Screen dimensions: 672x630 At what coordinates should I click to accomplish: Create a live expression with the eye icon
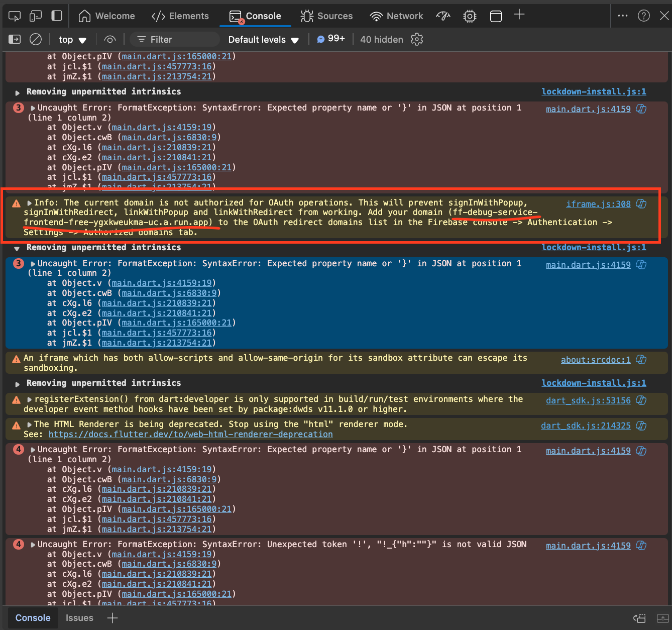109,39
